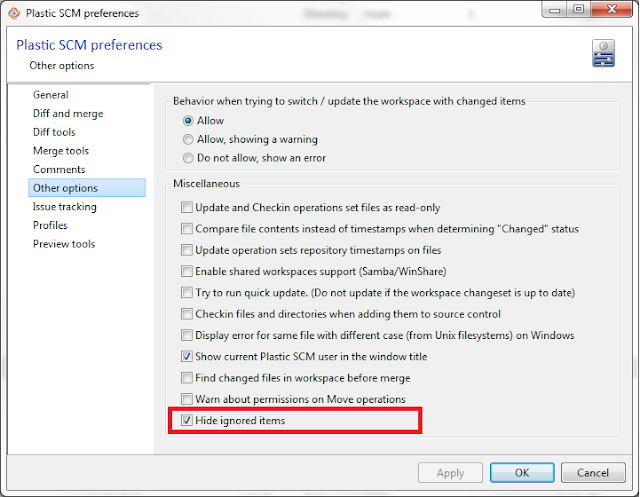
Task: Enable Update and Checkin read-only files checkbox
Action: [x=187, y=207]
